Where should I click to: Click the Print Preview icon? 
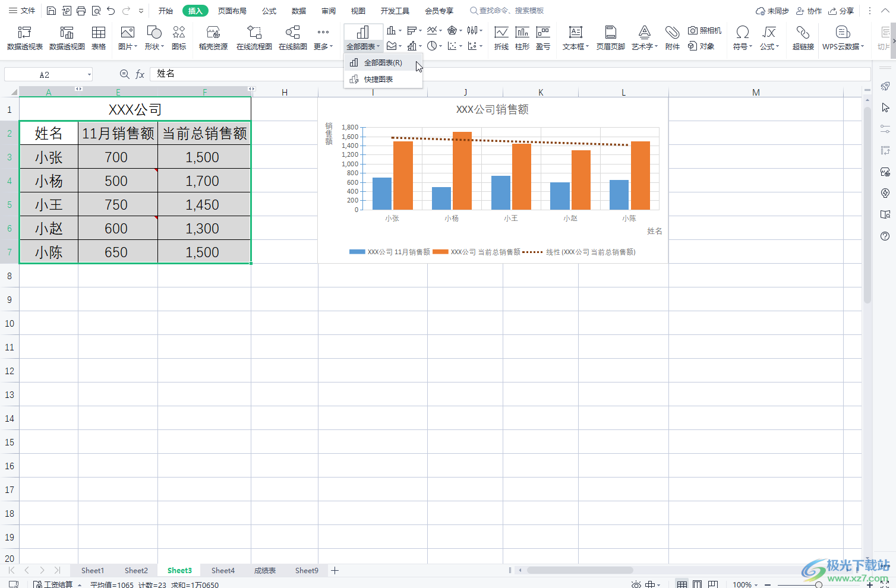96,11
